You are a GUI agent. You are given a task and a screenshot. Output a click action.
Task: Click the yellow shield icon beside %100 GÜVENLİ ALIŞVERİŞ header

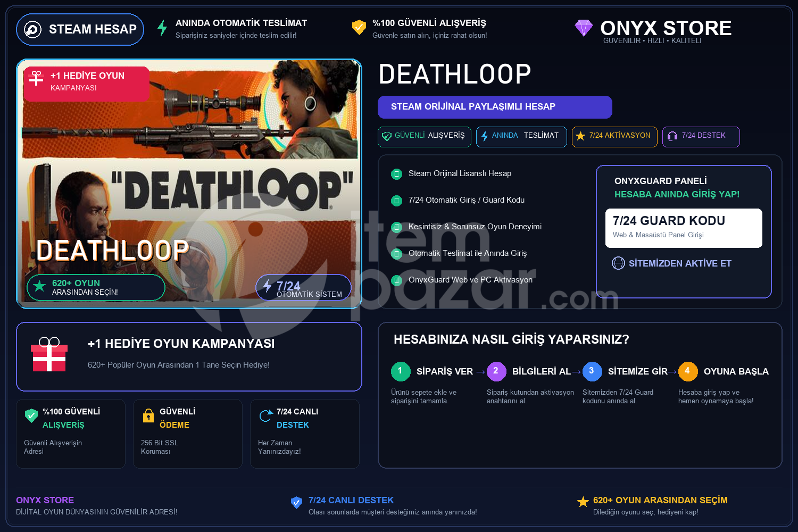pyautogui.click(x=359, y=27)
